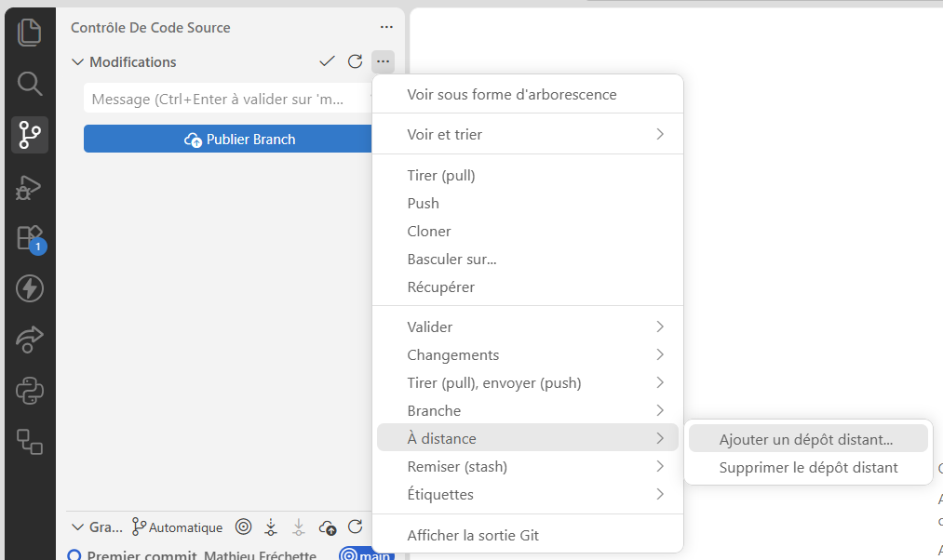Click the graph target circle icon
The width and height of the screenshot is (943, 560).
[243, 527]
